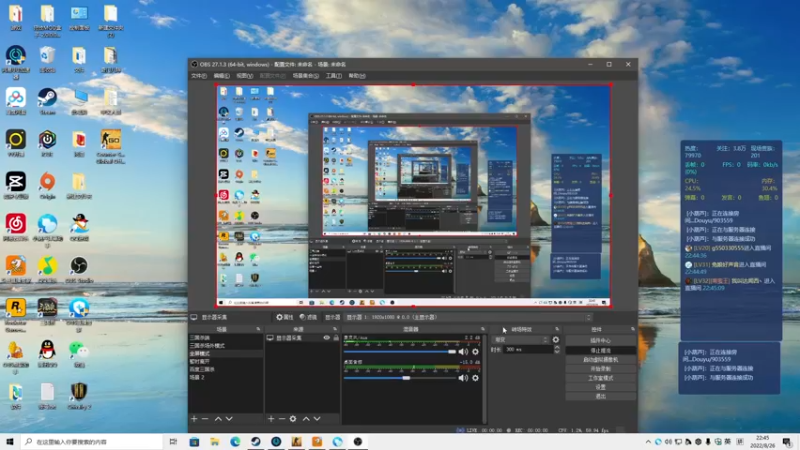The image size is (800, 450).
Task: Open OBS Studio desktop shortcut
Action: [79, 270]
